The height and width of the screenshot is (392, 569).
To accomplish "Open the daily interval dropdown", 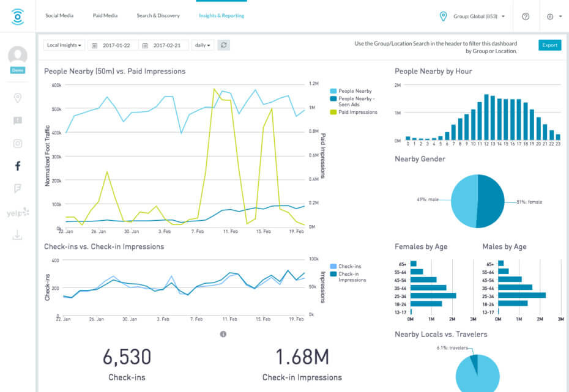I will (202, 45).
